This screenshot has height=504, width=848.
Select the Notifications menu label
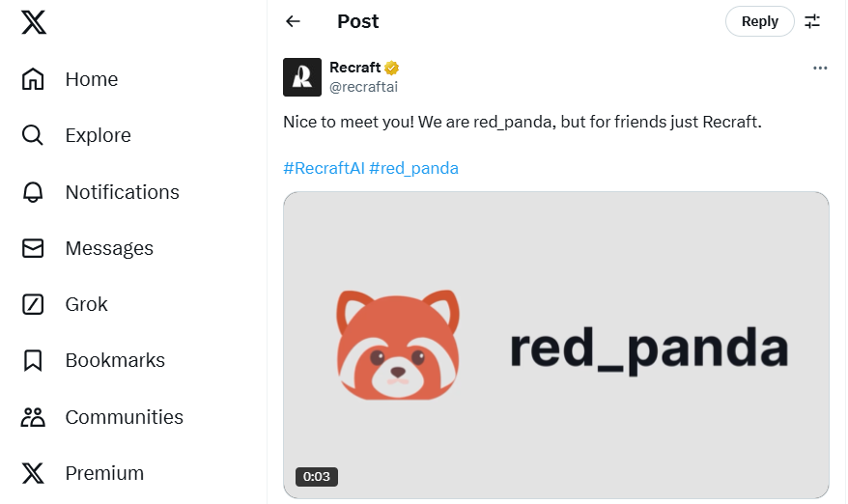[123, 192]
